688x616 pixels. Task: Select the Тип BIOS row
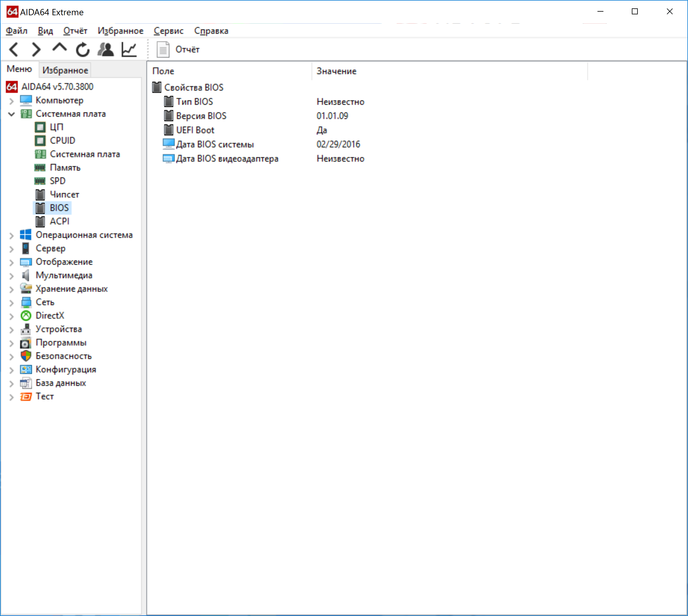tap(195, 102)
